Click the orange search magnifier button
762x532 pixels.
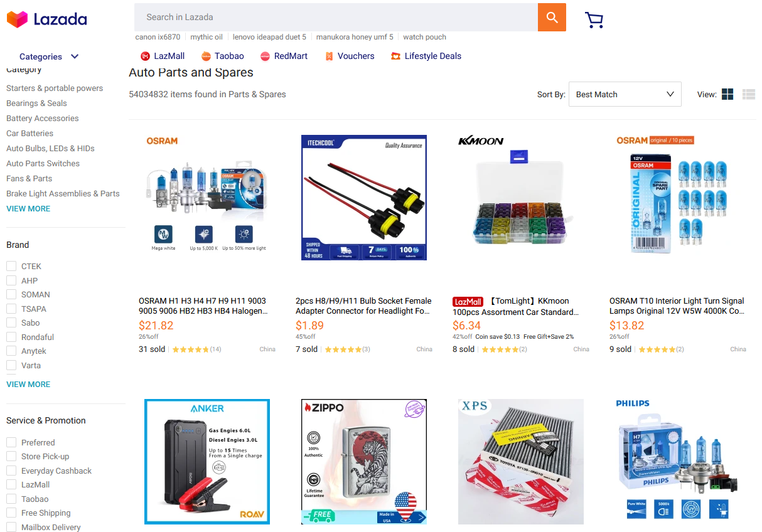552,18
